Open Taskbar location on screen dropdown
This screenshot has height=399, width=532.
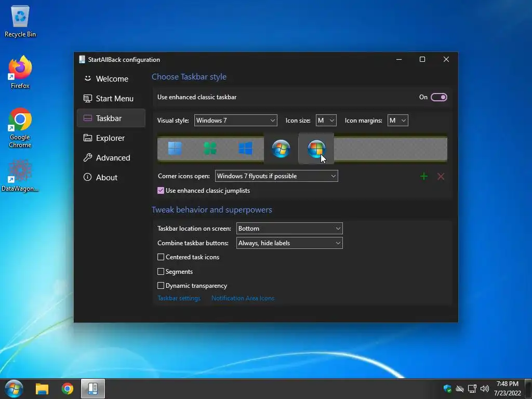tap(289, 229)
